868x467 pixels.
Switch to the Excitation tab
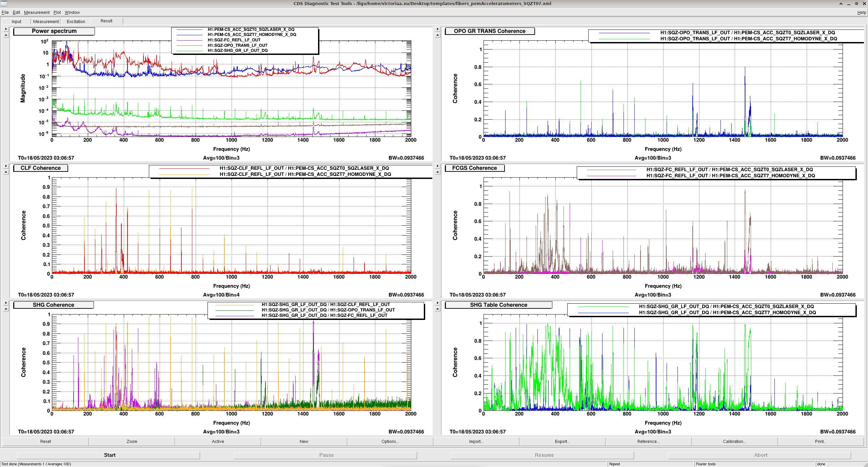[76, 21]
